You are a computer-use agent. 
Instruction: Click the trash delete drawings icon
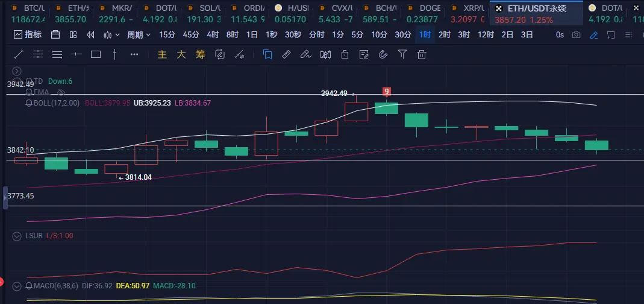coord(421,54)
